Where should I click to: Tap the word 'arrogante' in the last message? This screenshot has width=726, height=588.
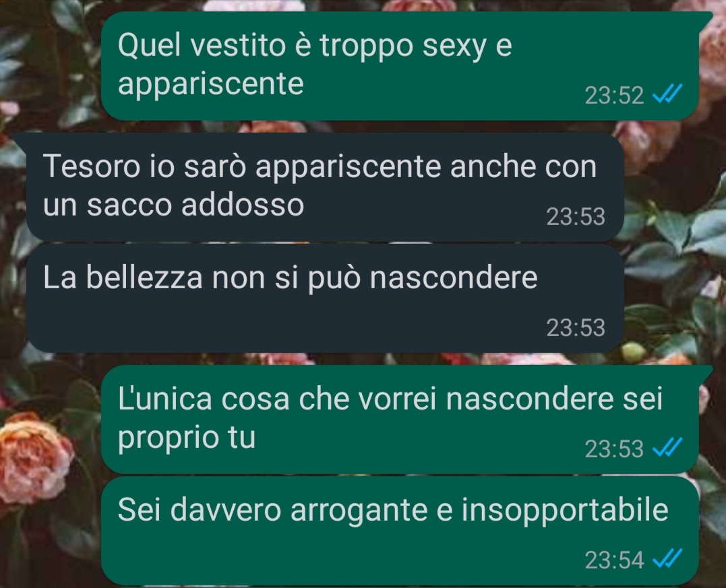359,512
